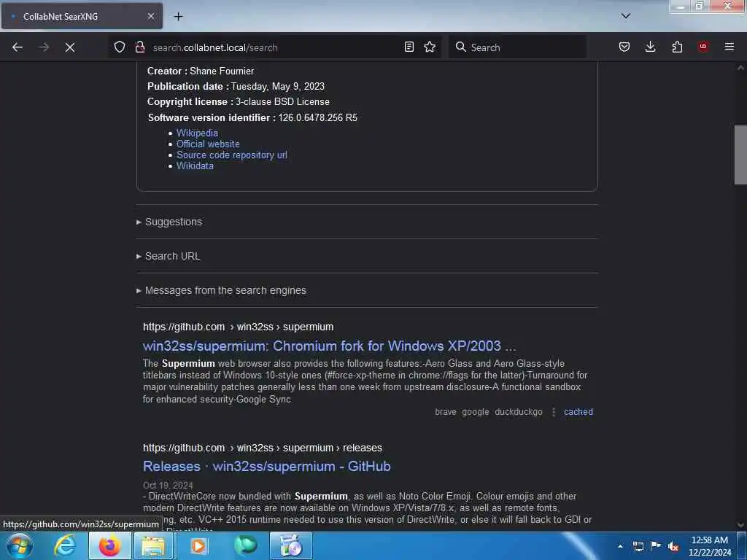Click the forward navigation arrow
Viewport: 747px width, 560px height.
(44, 47)
